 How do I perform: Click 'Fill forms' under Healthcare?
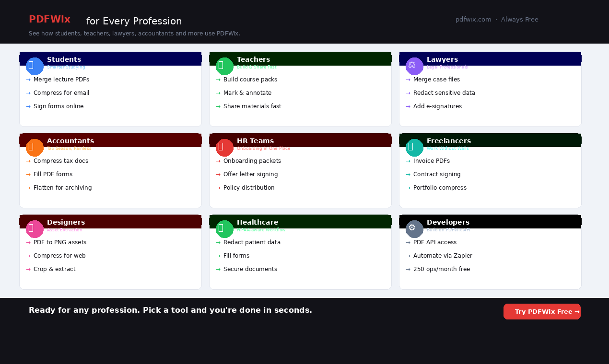[236, 256]
